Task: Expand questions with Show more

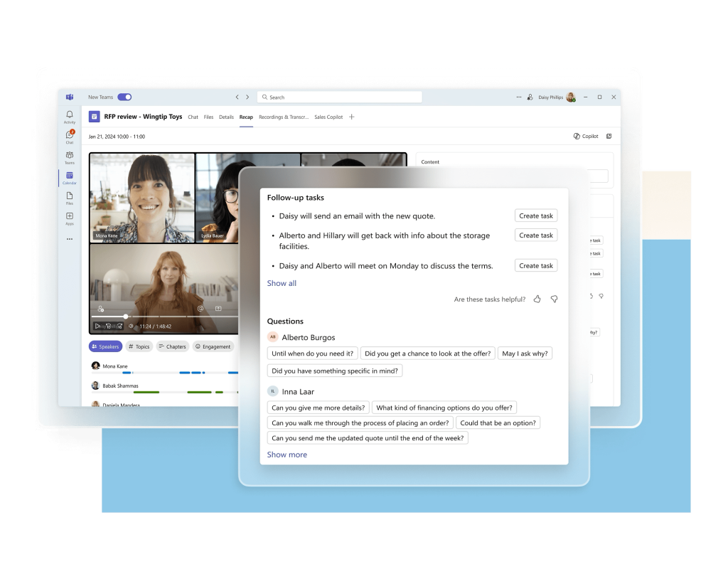Action: point(287,455)
